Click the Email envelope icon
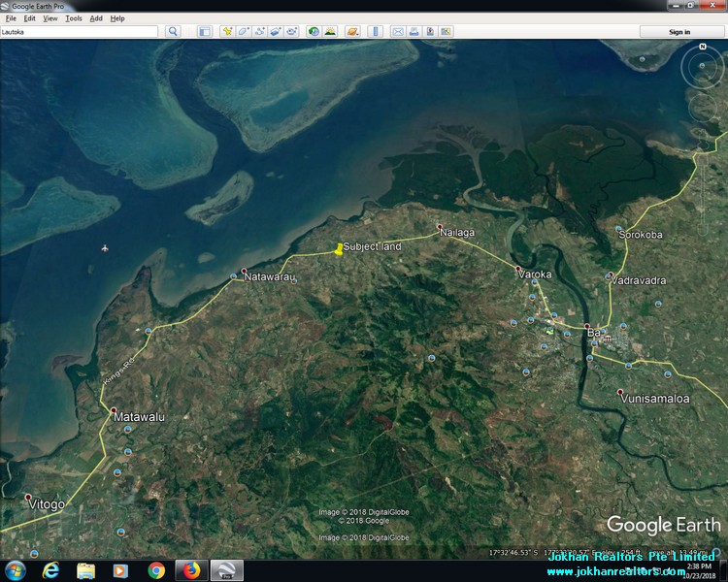Image resolution: width=728 pixels, height=582 pixels. (x=398, y=31)
